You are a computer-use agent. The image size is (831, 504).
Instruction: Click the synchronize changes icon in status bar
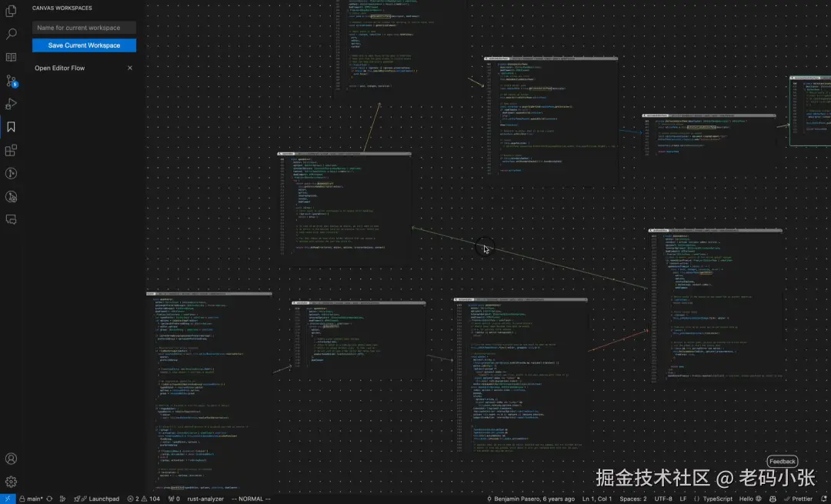click(x=49, y=499)
